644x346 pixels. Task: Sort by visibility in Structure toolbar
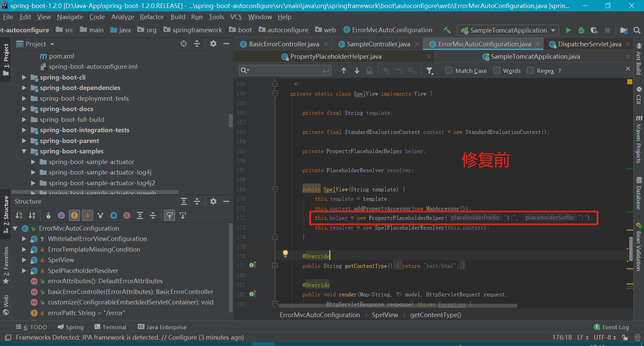point(19,215)
